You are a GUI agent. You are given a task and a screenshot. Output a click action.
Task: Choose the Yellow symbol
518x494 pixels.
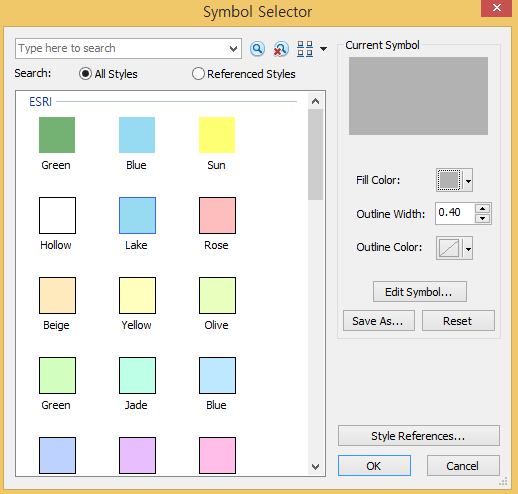tap(137, 295)
